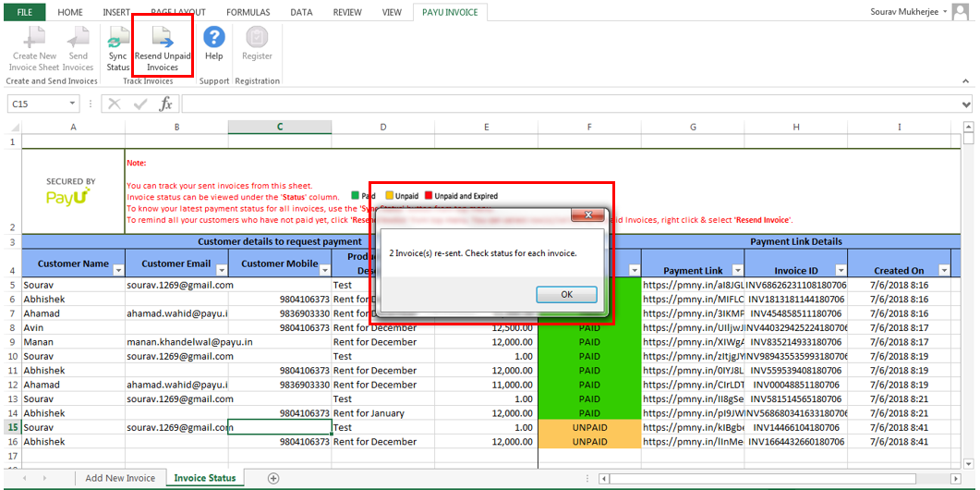
Task: Click the previous sheet navigation arrow
Action: [x=25, y=478]
